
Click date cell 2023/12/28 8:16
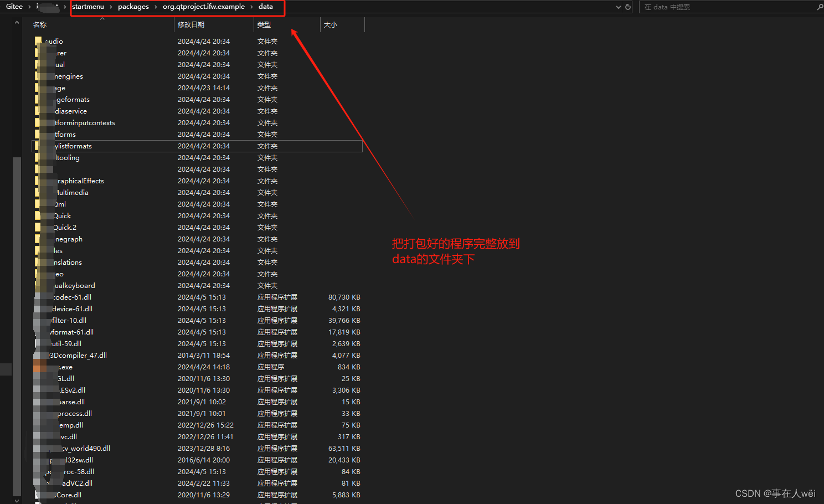[x=204, y=449]
